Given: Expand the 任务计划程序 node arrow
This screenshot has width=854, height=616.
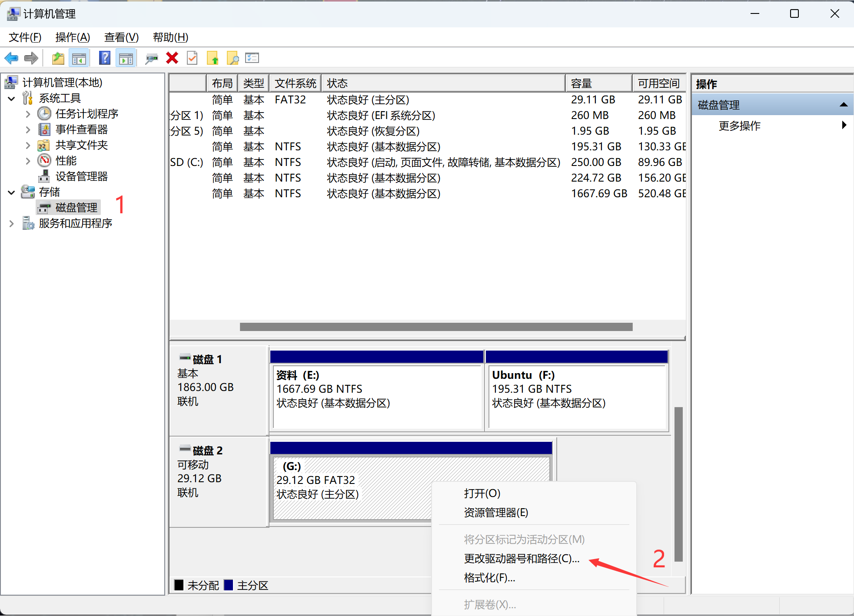Looking at the screenshot, I should pos(28,114).
